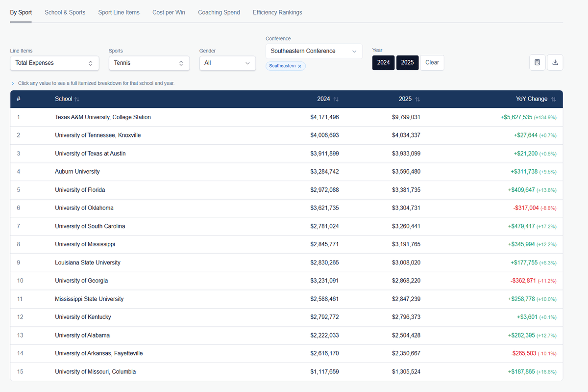Switch to the Cost per Win tab
588x392 pixels.
point(169,12)
